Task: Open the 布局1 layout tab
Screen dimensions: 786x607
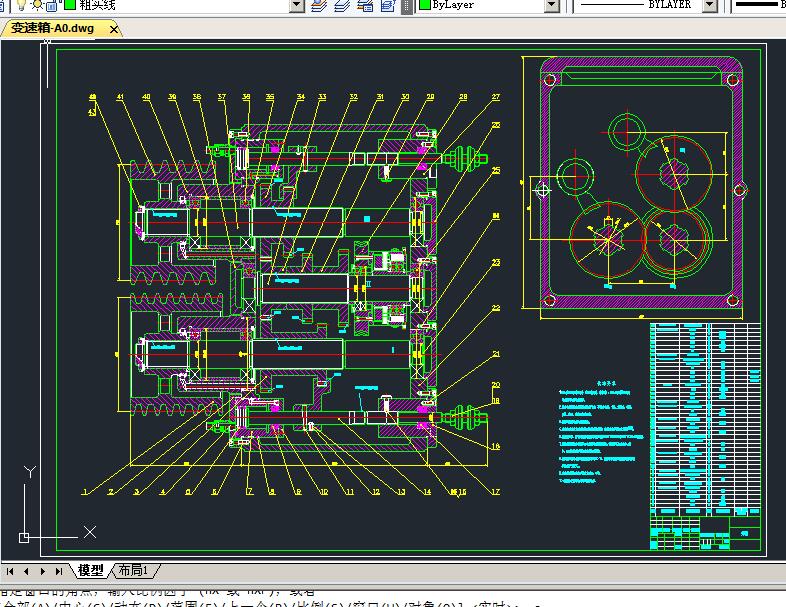Action: coord(133,570)
